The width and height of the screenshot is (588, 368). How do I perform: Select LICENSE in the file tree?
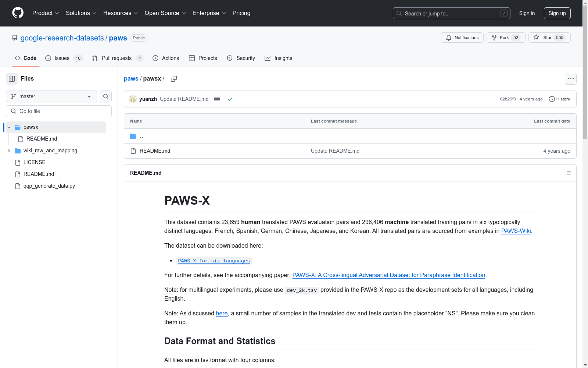click(34, 163)
